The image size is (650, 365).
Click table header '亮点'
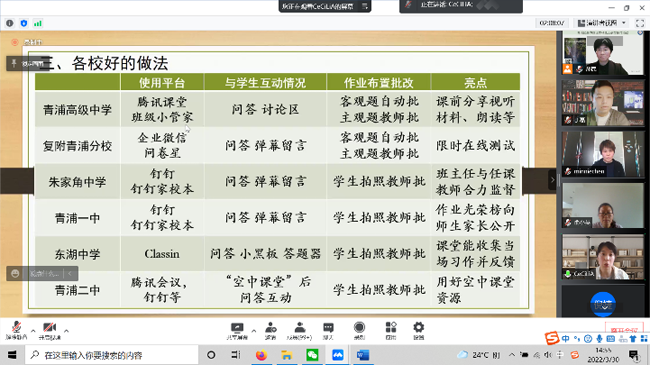pos(475,83)
